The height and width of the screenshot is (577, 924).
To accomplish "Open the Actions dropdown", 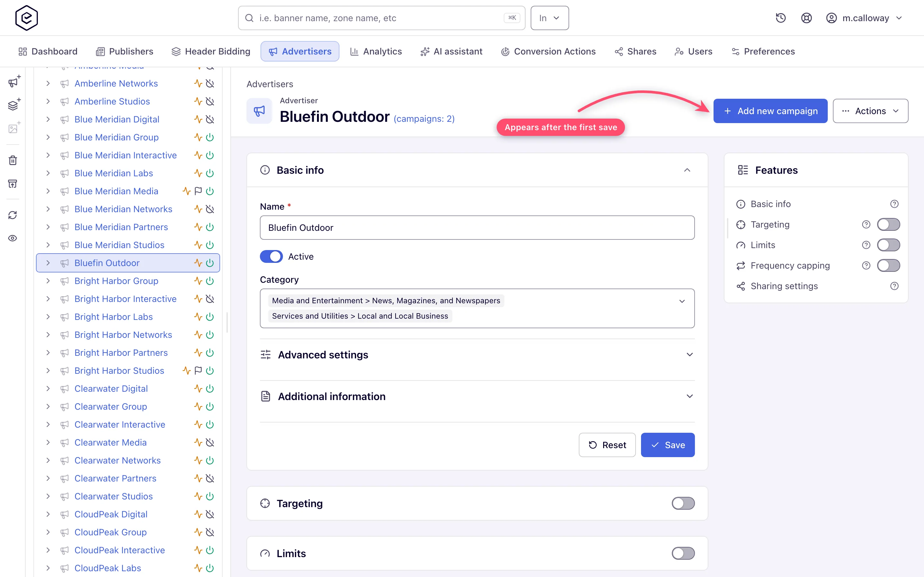I will click(x=870, y=111).
